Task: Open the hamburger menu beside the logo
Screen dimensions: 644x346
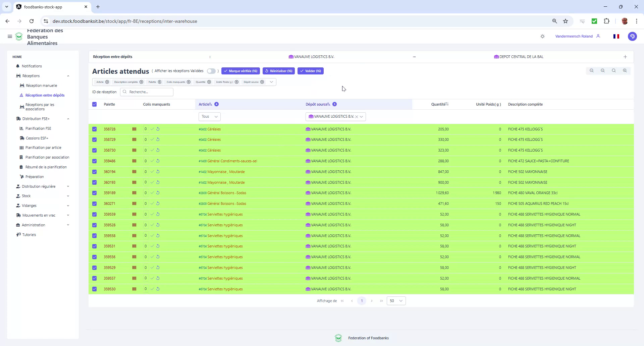Action: pos(10,36)
